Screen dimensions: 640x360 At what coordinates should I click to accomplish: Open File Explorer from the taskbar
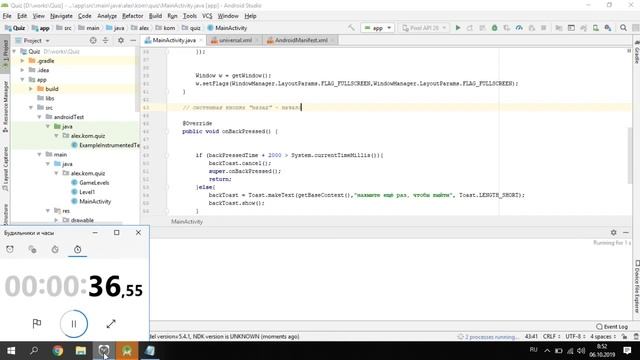[81, 351]
